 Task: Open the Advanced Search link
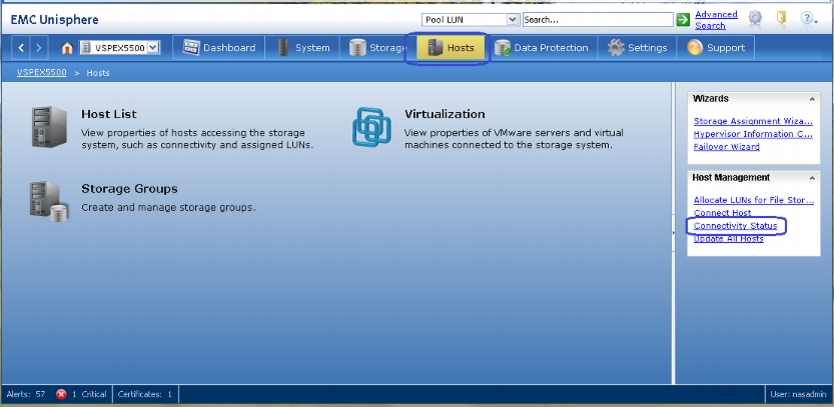(716, 20)
